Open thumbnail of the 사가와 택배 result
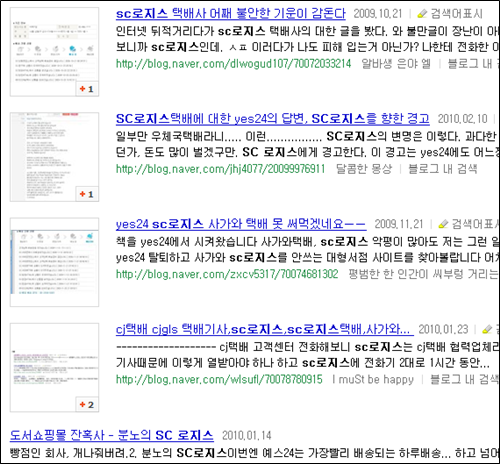500x464 pixels. coord(54,262)
